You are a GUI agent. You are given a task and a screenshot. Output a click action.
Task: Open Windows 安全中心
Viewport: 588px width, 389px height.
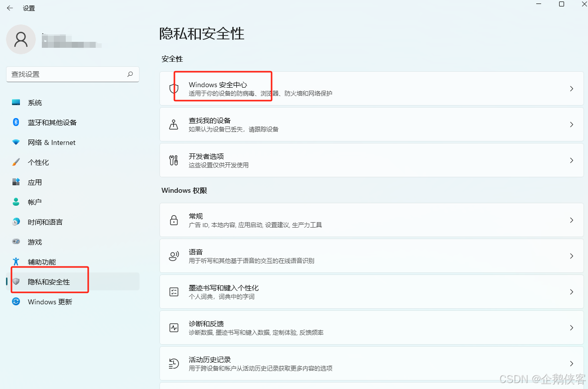(372, 89)
